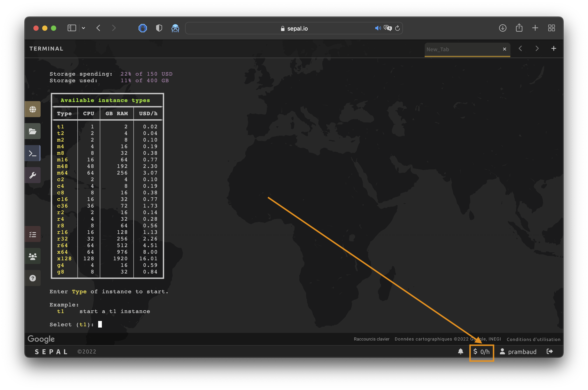Open the Apps wrench icon in sidebar
588x390 pixels.
[32, 175]
